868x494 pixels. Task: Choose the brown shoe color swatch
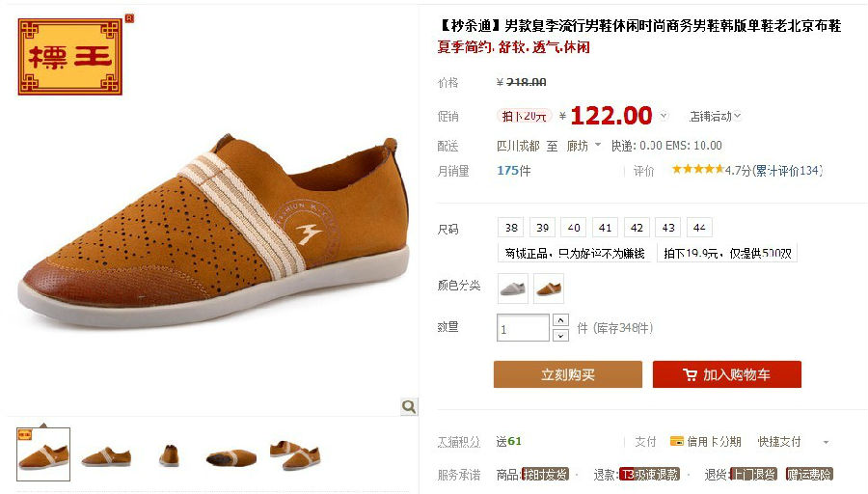point(549,288)
